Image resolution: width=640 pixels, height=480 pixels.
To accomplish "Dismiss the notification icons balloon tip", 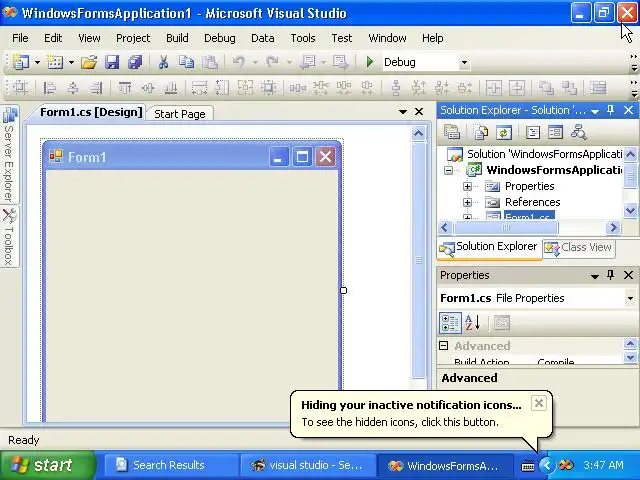I will click(x=539, y=403).
